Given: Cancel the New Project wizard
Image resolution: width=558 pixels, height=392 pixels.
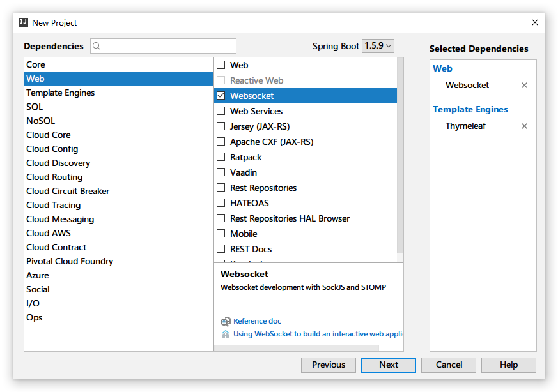Looking at the screenshot, I should [x=449, y=365].
